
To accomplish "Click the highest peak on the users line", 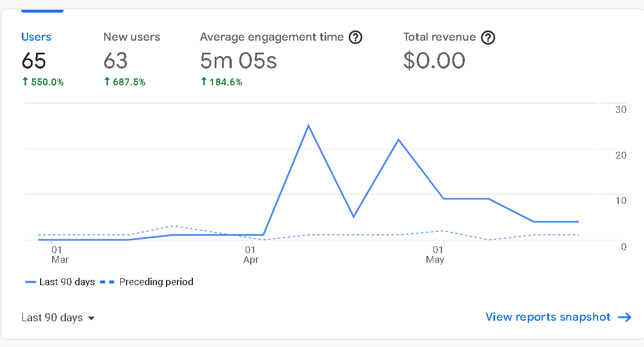I will 309,125.
